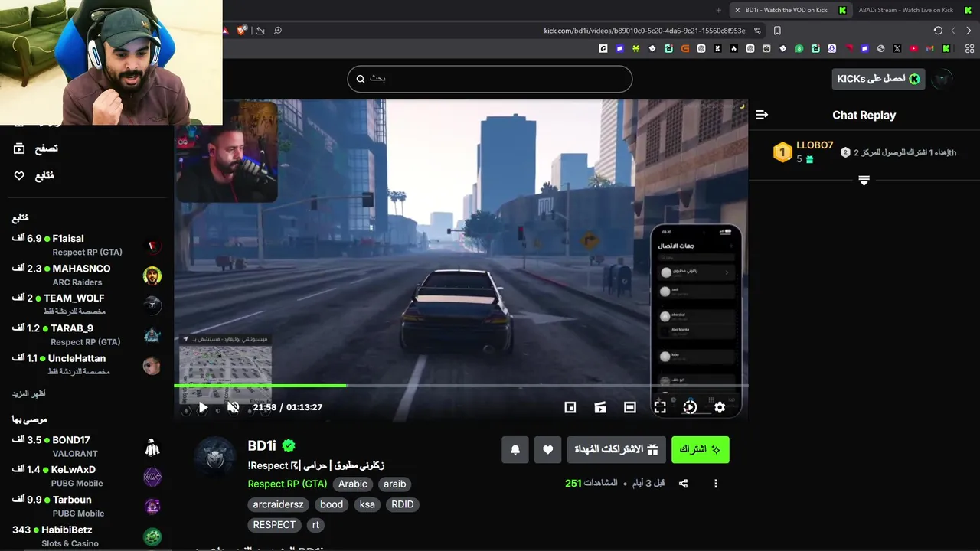Viewport: 980px width, 551px height.
Task: Select the Arabic language tag
Action: [353, 484]
